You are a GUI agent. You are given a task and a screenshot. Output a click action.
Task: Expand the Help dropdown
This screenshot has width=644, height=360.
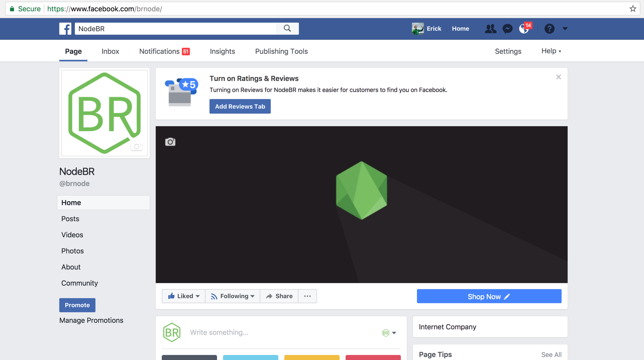click(551, 51)
